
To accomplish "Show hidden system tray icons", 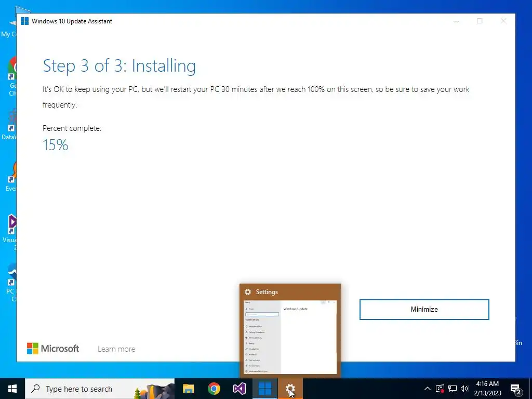I will 428,389.
